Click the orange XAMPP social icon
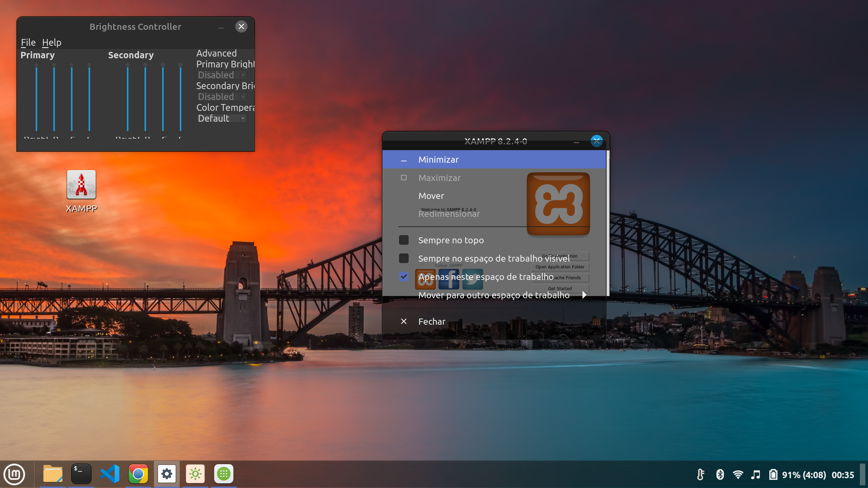This screenshot has height=488, width=868. 425,279
